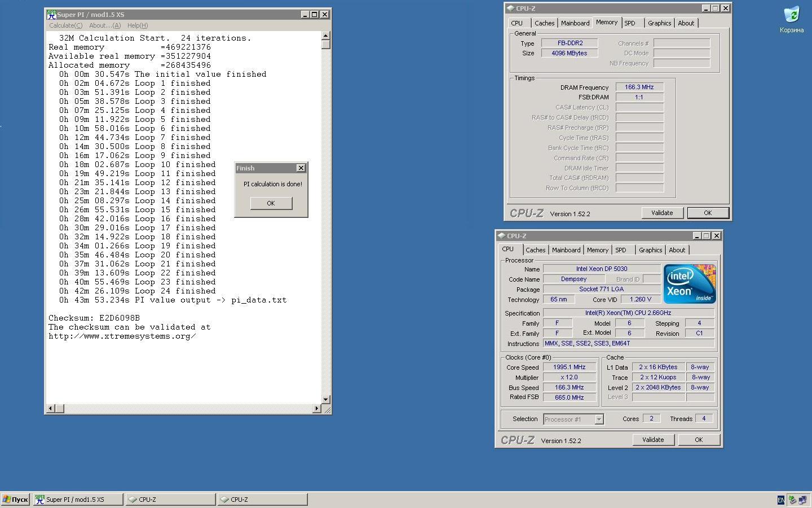The height and width of the screenshot is (508, 812).
Task: Click the Rated FSB 665.0 MHz field
Action: [x=570, y=397]
